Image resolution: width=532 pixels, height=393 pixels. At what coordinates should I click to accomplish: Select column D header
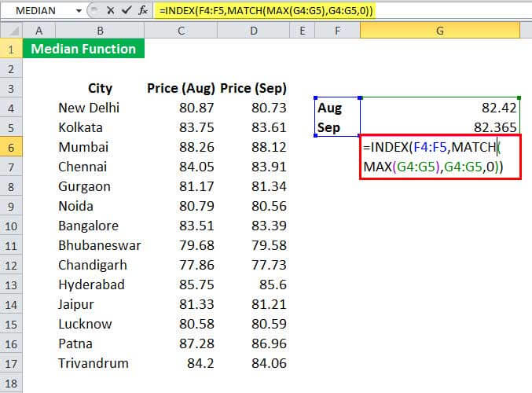click(254, 31)
